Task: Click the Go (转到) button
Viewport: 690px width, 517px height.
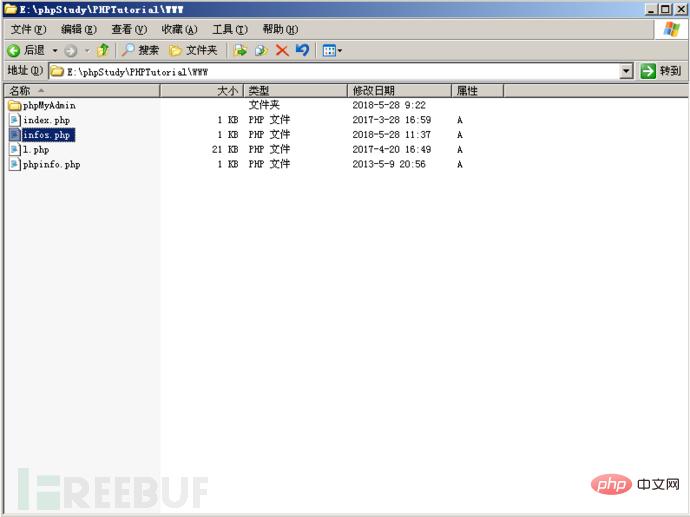Action: (x=661, y=71)
